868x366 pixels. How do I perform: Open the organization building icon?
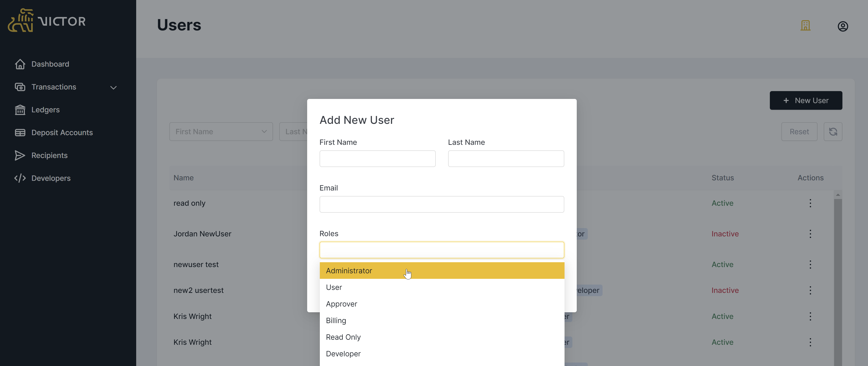click(805, 26)
